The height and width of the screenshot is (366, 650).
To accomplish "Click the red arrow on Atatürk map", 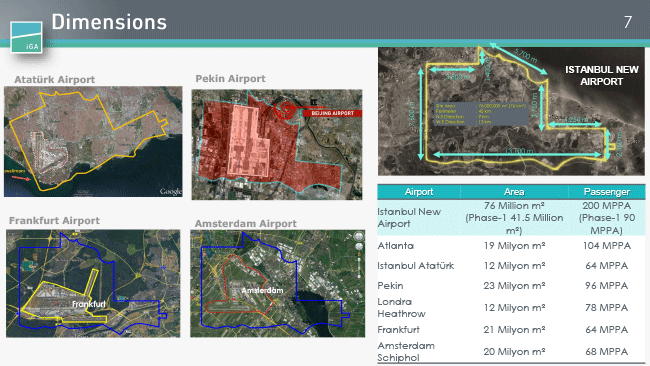I will (21, 178).
